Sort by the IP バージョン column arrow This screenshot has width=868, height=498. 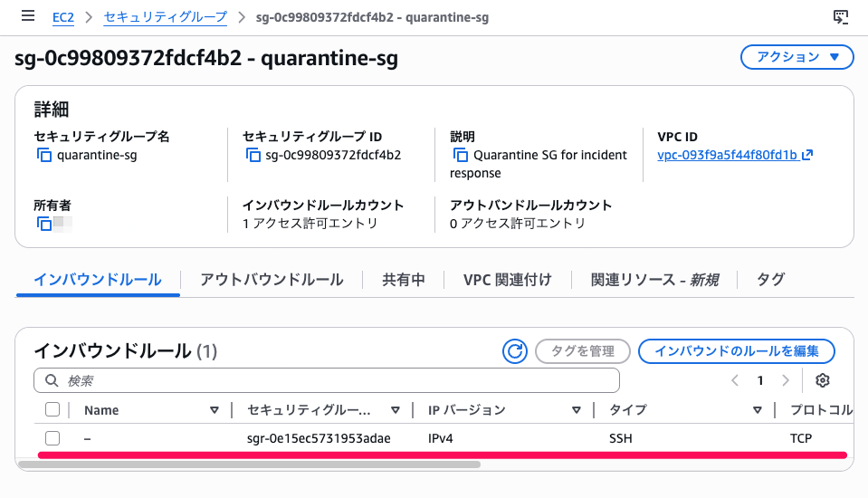[577, 410]
